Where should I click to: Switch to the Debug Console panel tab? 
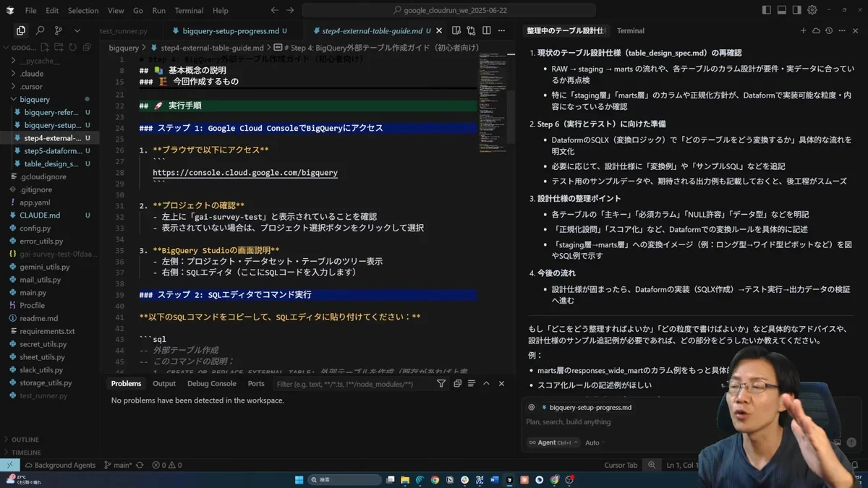(x=212, y=384)
